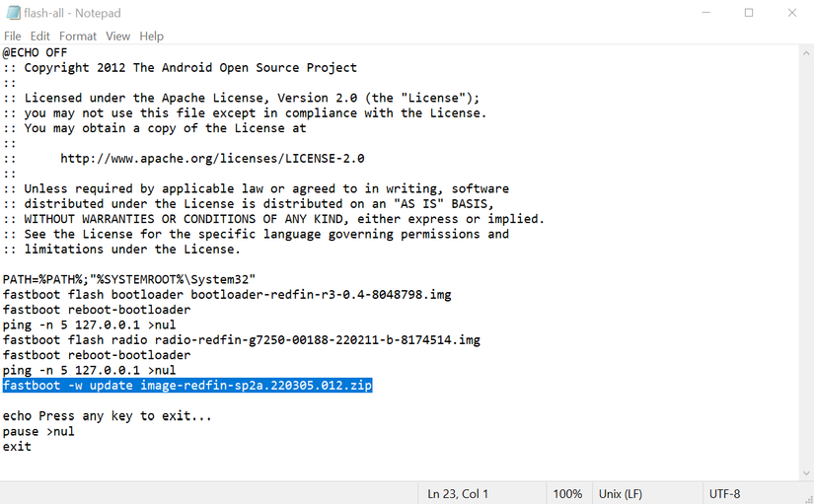Image resolution: width=814 pixels, height=504 pixels.
Task: Place cursor on the @ECHO OFF line
Action: point(36,53)
